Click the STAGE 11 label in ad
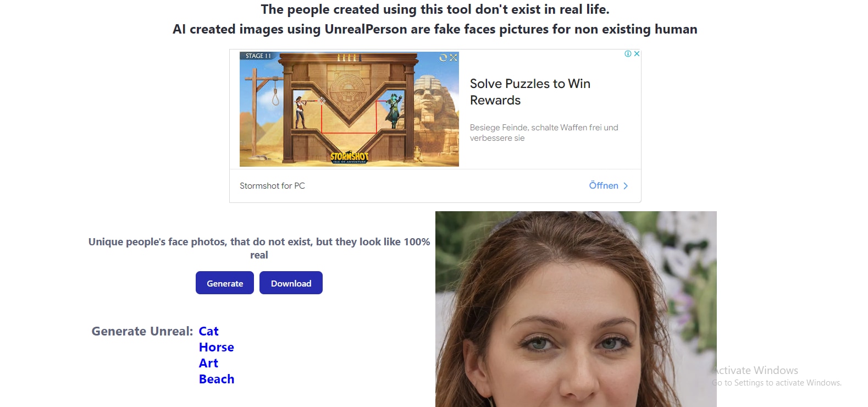 pos(258,56)
